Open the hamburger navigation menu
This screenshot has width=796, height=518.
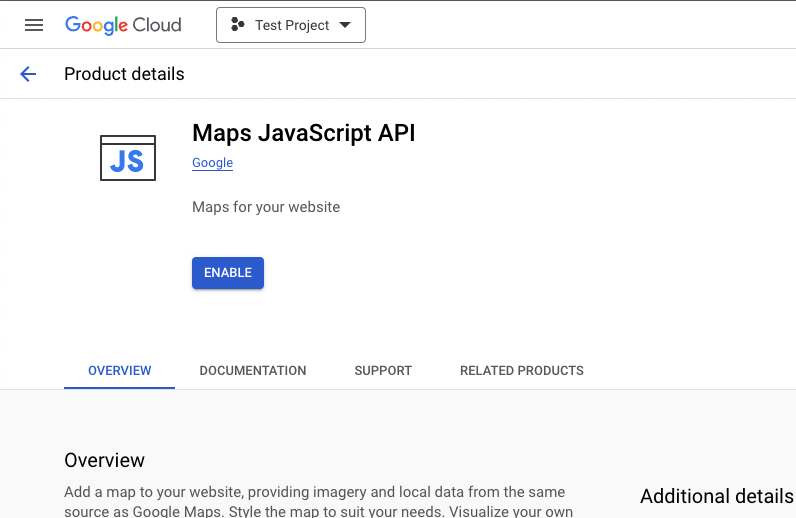tap(34, 25)
